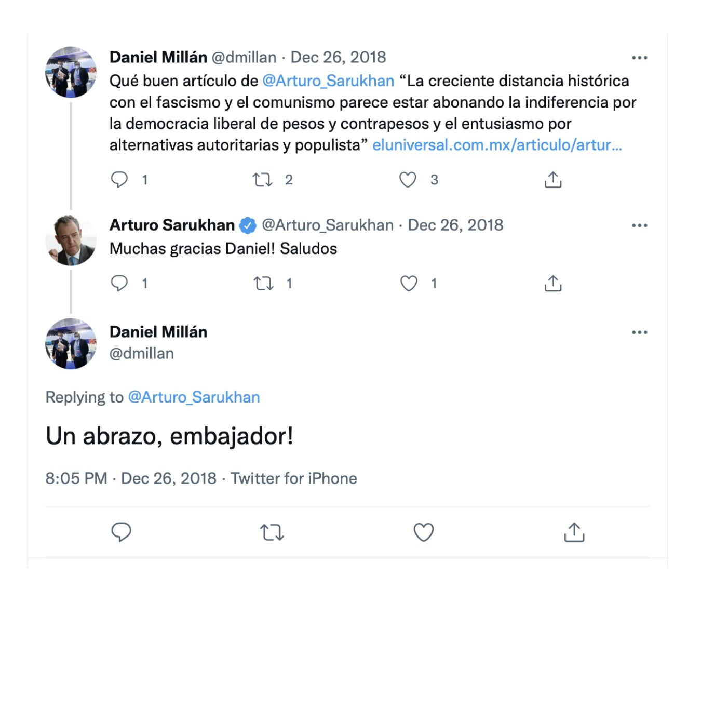The image size is (728, 723).
Task: Like Arturo Sarukhan's Muchas gracias tweet
Action: coord(409,283)
